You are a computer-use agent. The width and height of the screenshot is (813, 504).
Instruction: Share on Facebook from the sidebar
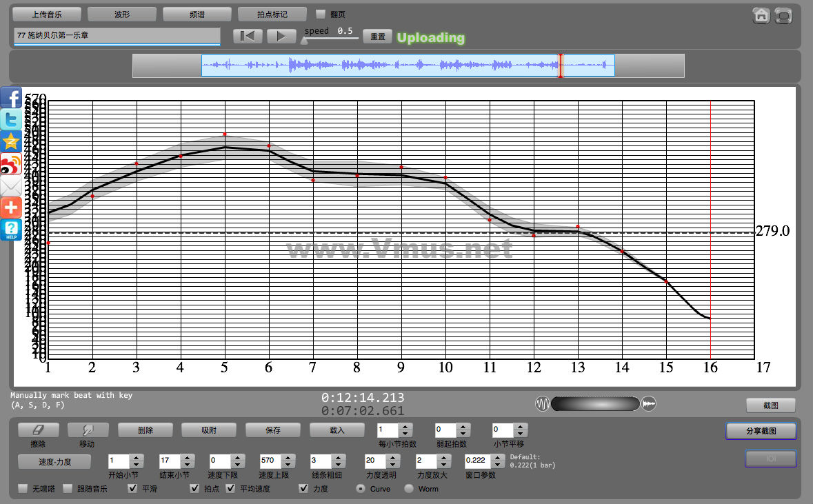(x=12, y=99)
